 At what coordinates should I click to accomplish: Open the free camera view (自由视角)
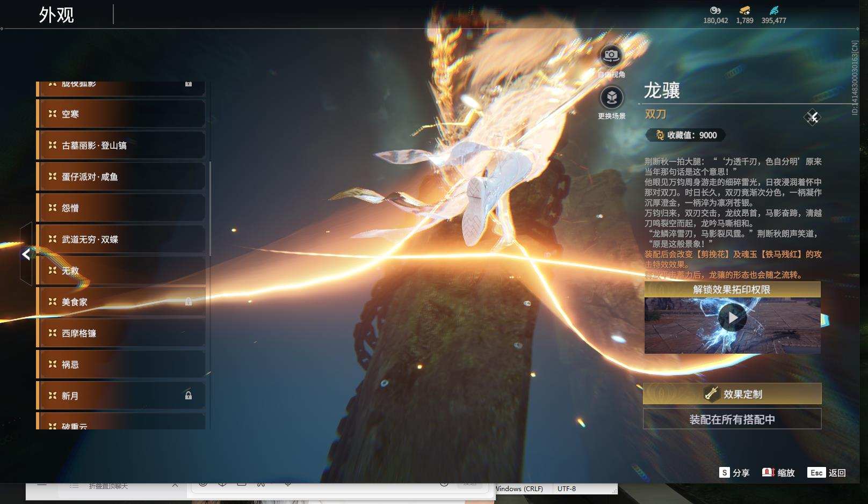click(611, 55)
